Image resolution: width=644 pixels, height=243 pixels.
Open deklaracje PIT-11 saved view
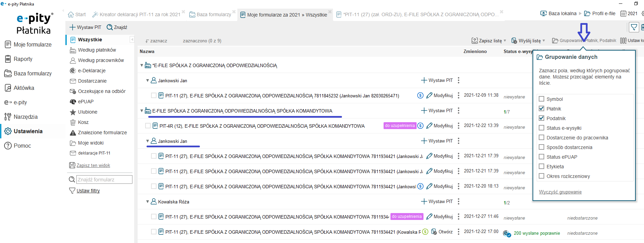pyautogui.click(x=90, y=153)
